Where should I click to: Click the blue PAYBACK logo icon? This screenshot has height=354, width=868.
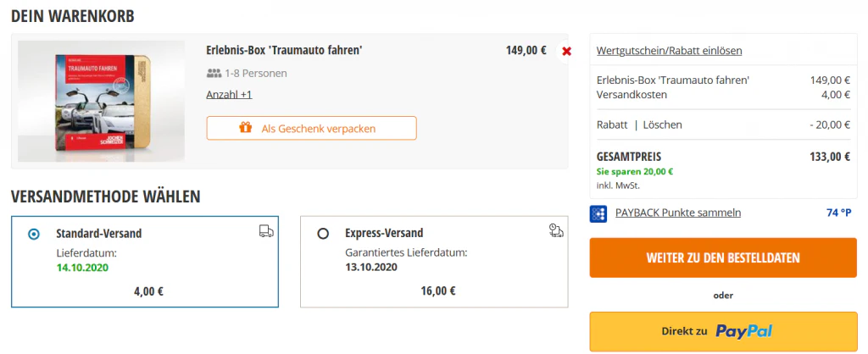point(598,213)
